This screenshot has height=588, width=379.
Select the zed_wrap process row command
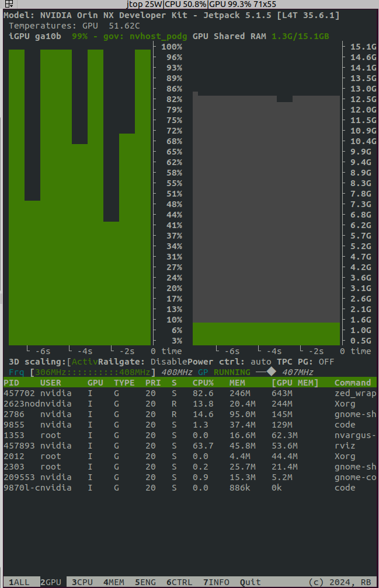pyautogui.click(x=356, y=393)
